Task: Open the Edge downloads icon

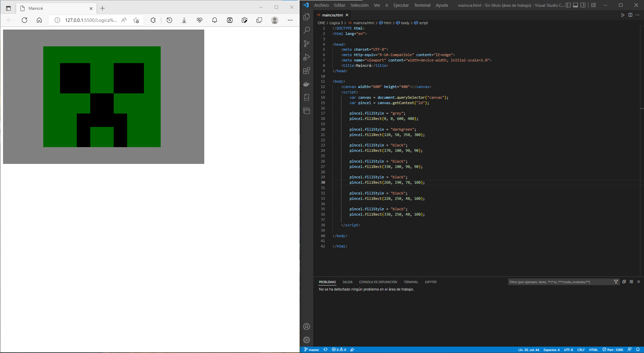Action: point(184,20)
